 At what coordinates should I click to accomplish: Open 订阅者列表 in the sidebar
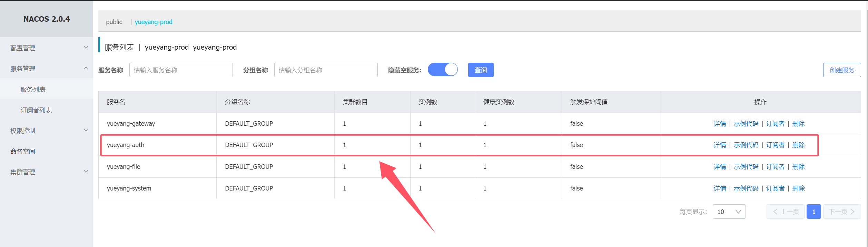(36, 110)
